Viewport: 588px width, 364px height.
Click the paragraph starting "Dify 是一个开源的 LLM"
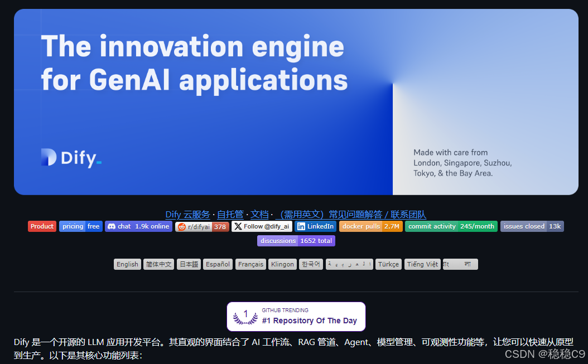[x=293, y=348]
